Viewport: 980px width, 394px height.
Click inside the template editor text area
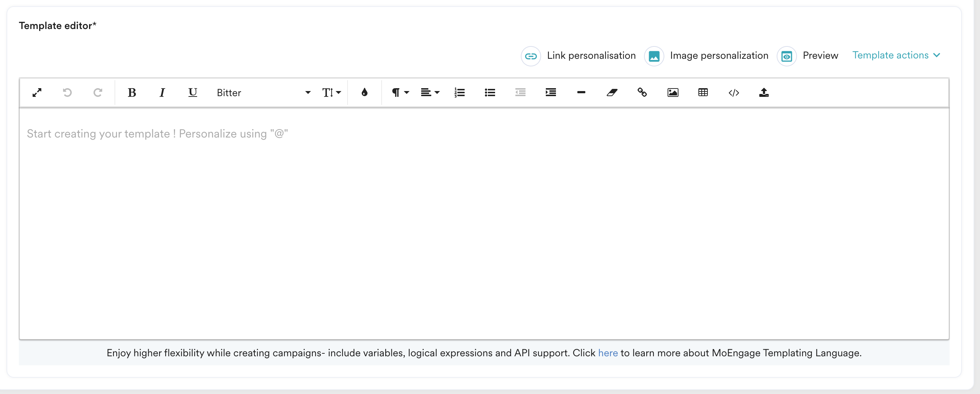(x=484, y=223)
